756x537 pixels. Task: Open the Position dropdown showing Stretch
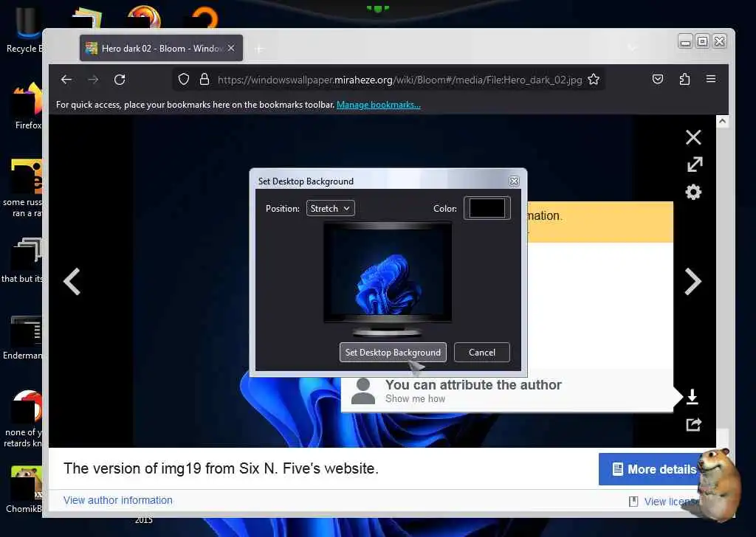tap(330, 208)
